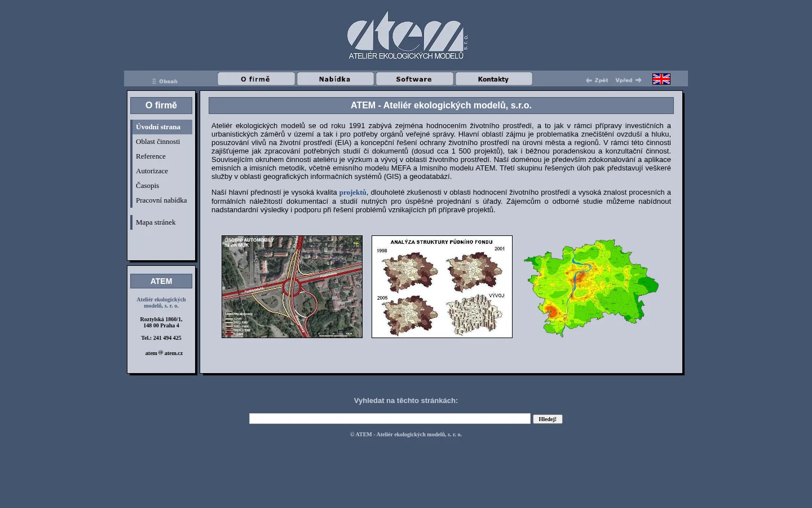Click the main page title ATEM - Ateliér ekologických modelů
The width and height of the screenshot is (812, 508).
(441, 106)
